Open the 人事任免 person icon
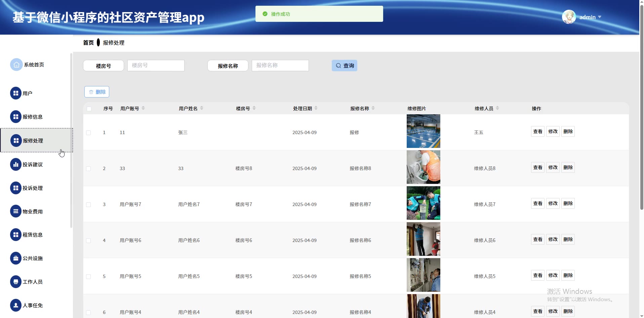This screenshot has height=318, width=644. (x=15, y=306)
